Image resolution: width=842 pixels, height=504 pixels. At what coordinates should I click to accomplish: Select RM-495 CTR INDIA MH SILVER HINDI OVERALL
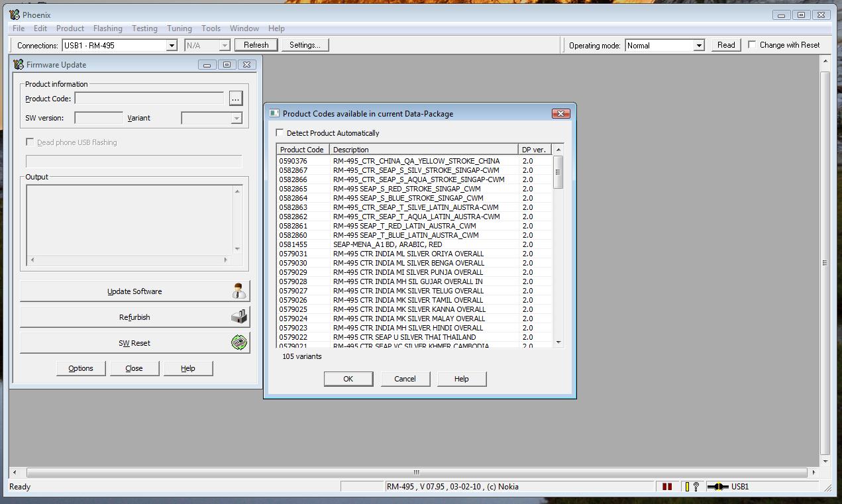click(x=415, y=328)
